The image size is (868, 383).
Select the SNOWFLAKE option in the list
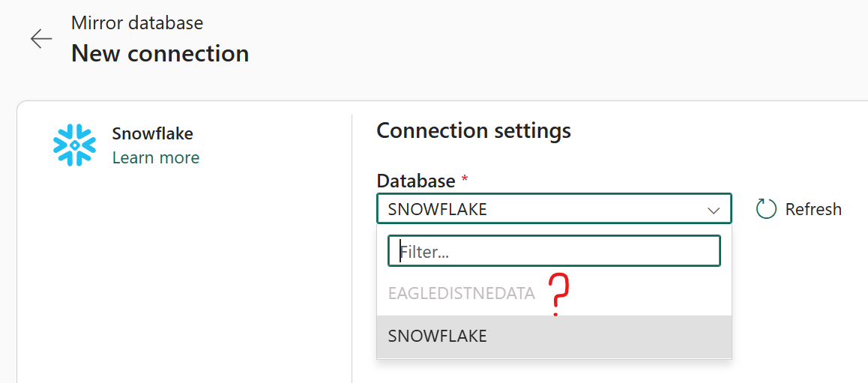[438, 337]
